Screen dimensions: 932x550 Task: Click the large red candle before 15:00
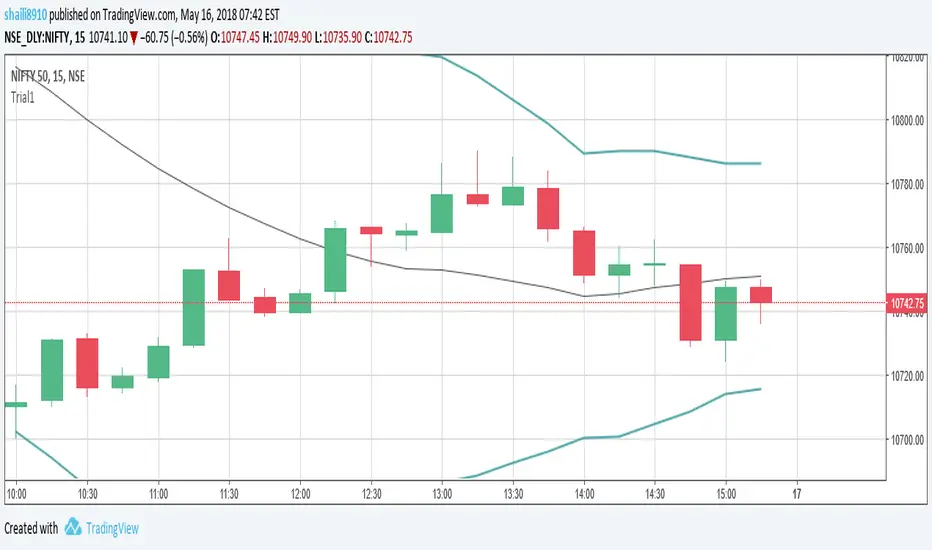[x=691, y=302]
